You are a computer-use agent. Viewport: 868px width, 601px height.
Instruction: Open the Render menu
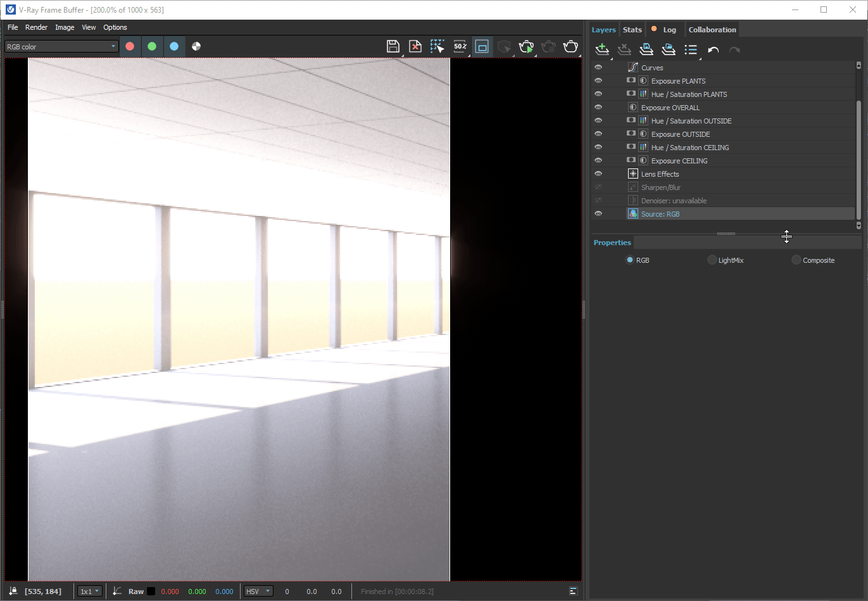pyautogui.click(x=36, y=27)
